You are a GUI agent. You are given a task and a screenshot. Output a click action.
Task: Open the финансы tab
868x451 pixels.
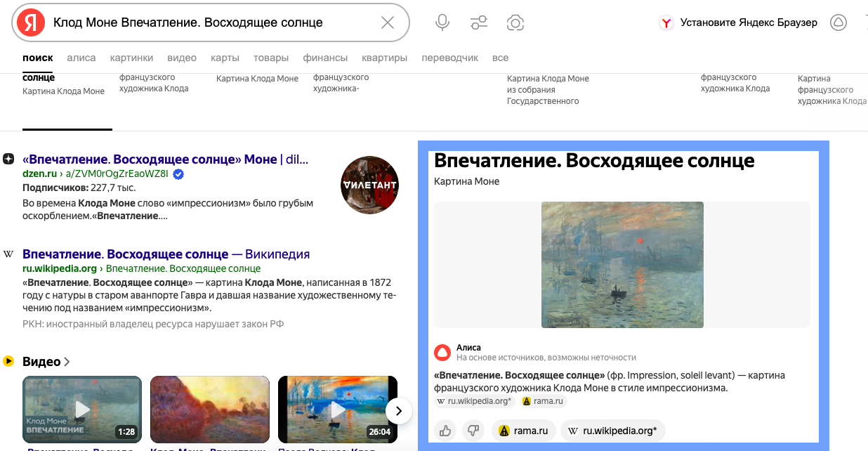tap(325, 58)
